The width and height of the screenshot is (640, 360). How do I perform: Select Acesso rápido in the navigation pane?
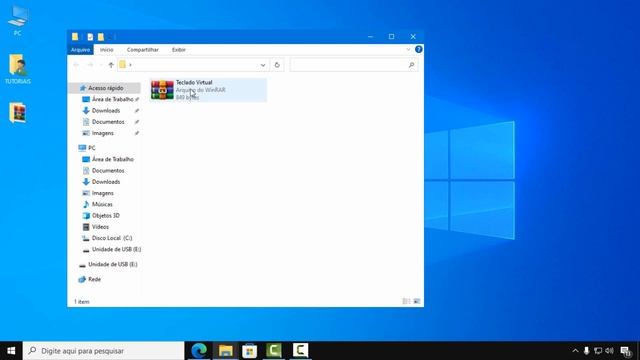tap(105, 88)
